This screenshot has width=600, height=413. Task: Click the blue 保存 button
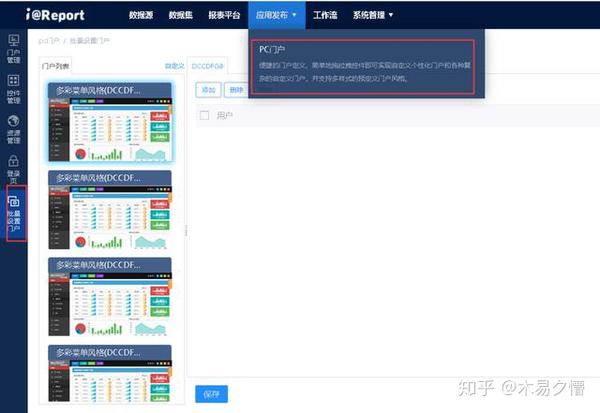point(212,394)
